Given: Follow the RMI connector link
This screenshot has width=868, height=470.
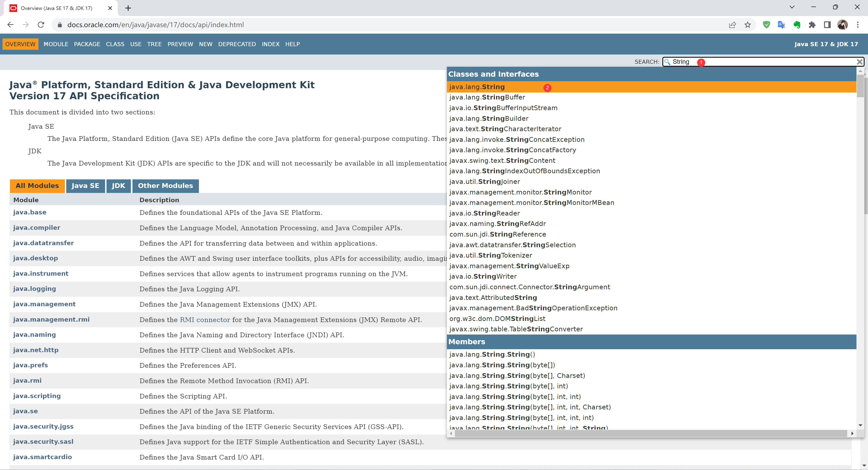Looking at the screenshot, I should 205,320.
